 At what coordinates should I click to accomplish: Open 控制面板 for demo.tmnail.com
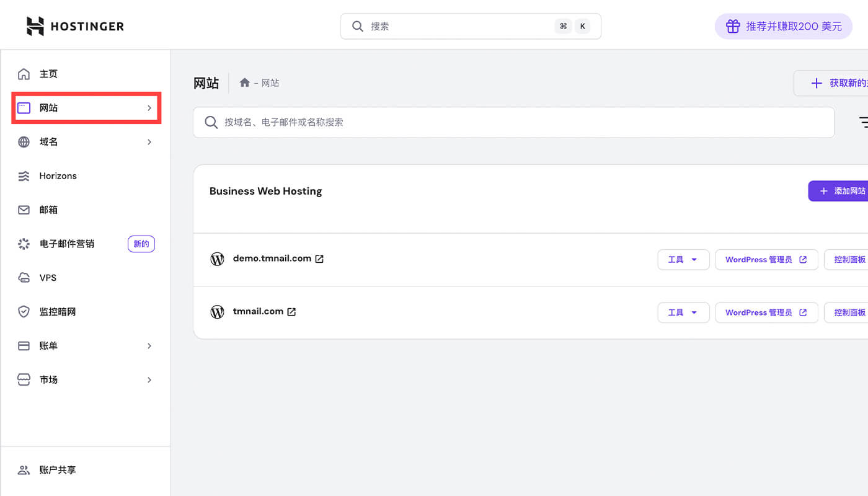tap(846, 260)
